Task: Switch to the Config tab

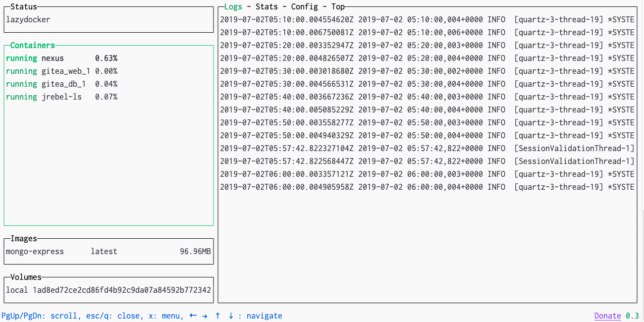Action: [x=304, y=7]
